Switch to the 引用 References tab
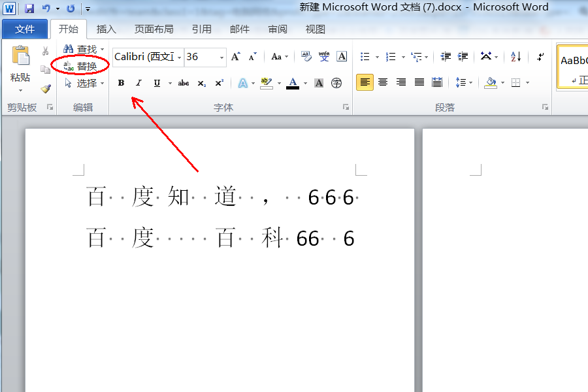 202,29
